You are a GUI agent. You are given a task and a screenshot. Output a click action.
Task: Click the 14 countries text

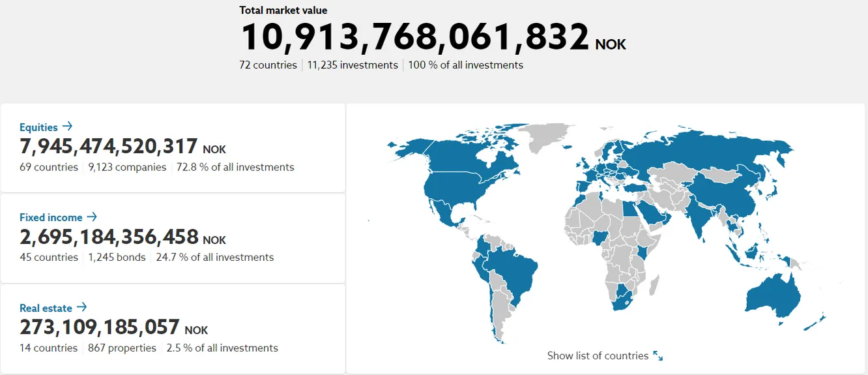coord(48,348)
